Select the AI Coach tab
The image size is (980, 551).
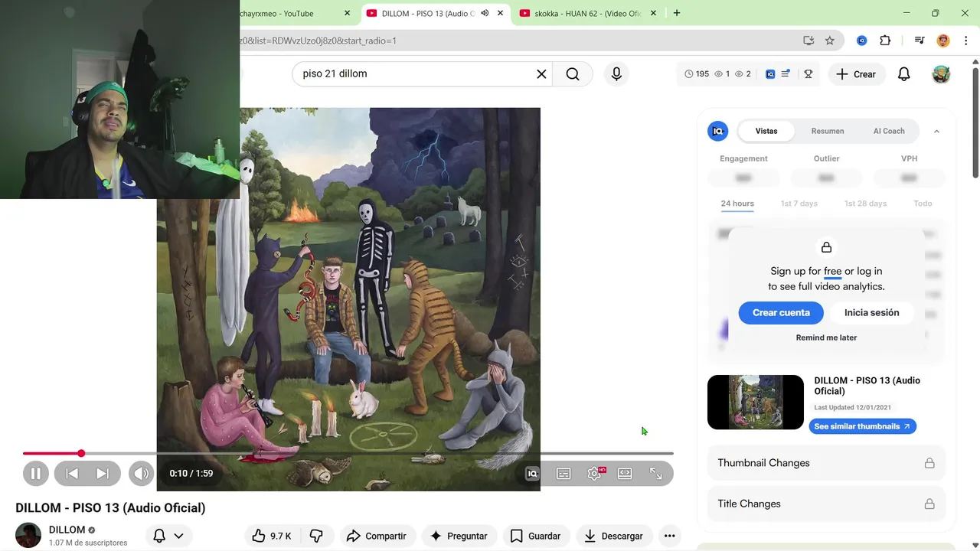tap(889, 131)
